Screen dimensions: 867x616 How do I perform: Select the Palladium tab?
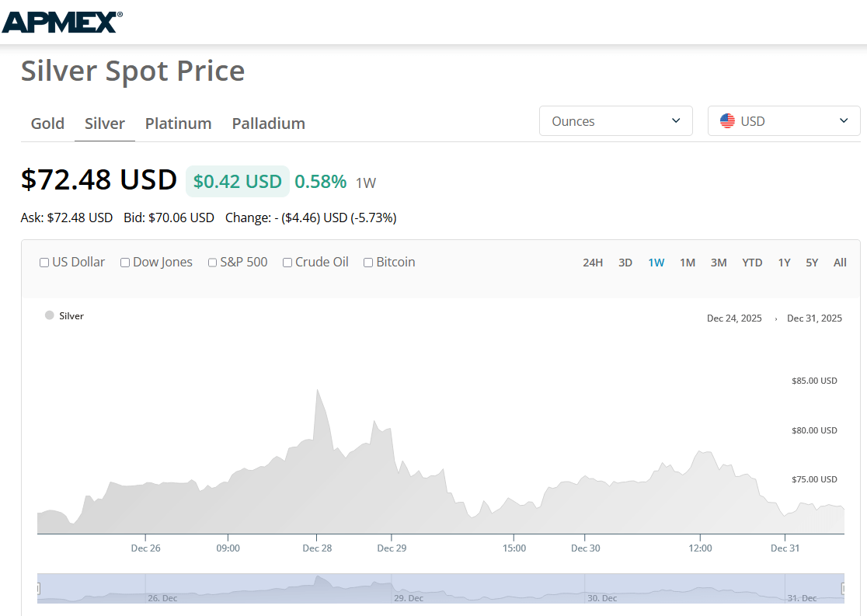point(268,124)
